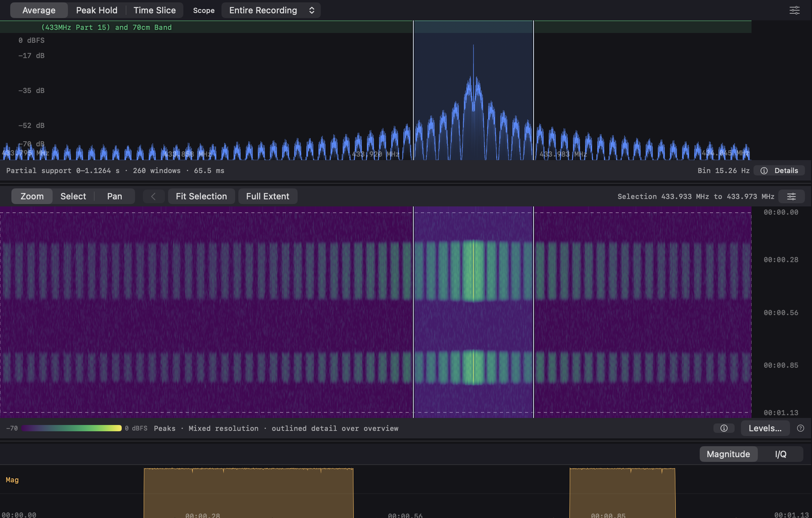
Task: Show I/Q time-domain view
Action: (781, 454)
